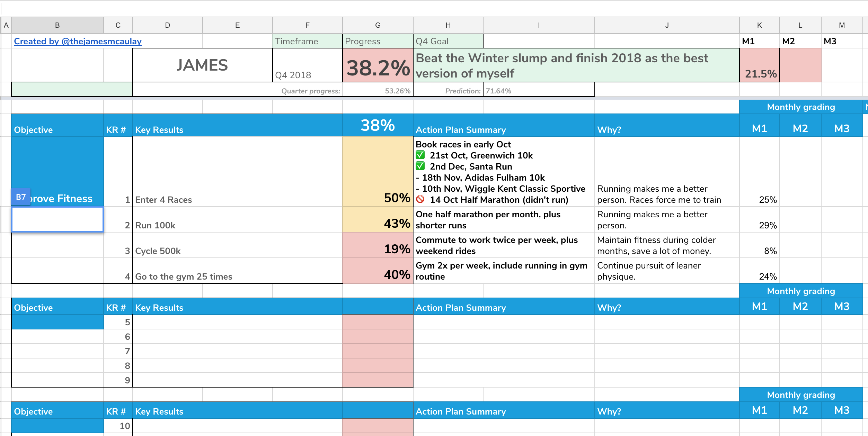This screenshot has width=868, height=436.
Task: Click the 38.2% progress cell
Action: (378, 65)
